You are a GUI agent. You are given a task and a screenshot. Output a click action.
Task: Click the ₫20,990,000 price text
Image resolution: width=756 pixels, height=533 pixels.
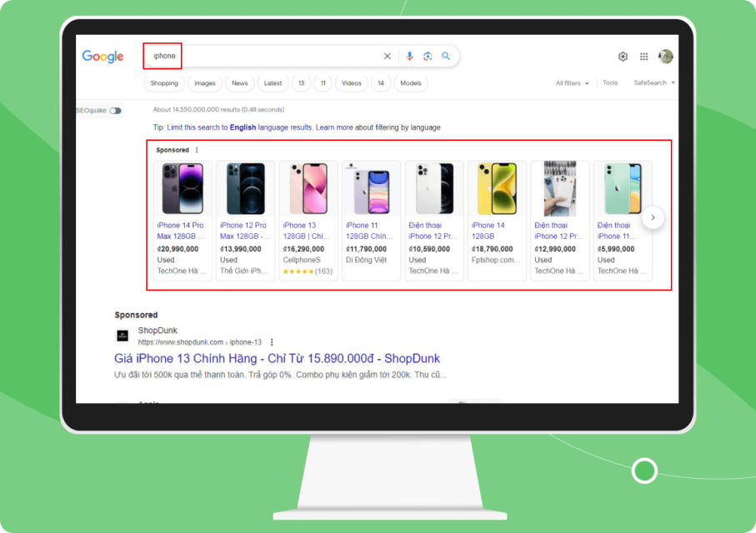pyautogui.click(x=178, y=249)
